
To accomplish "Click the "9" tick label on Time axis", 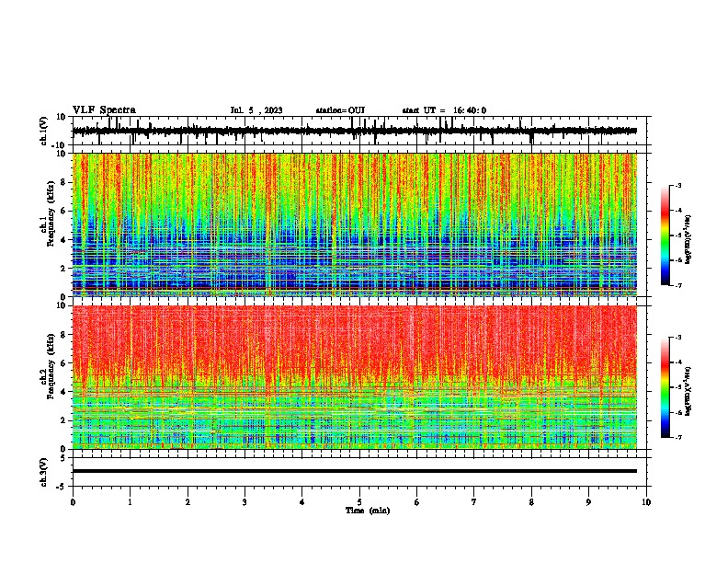I will [x=589, y=502].
